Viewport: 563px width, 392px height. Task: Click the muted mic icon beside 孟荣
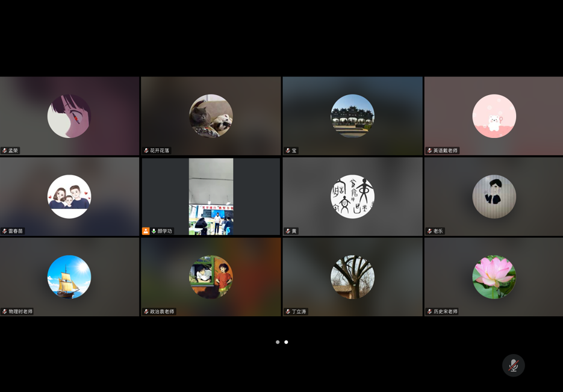coord(5,151)
